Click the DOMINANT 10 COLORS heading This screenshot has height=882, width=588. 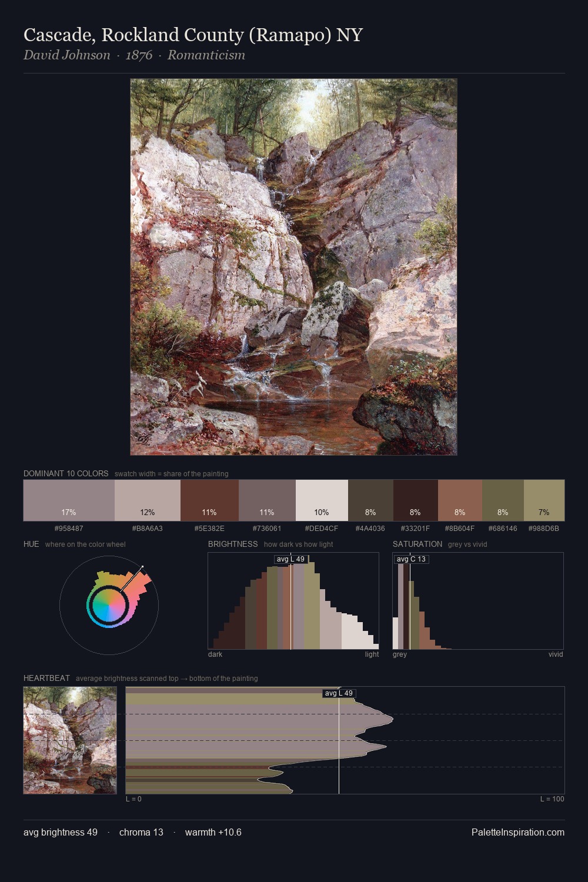pos(66,473)
